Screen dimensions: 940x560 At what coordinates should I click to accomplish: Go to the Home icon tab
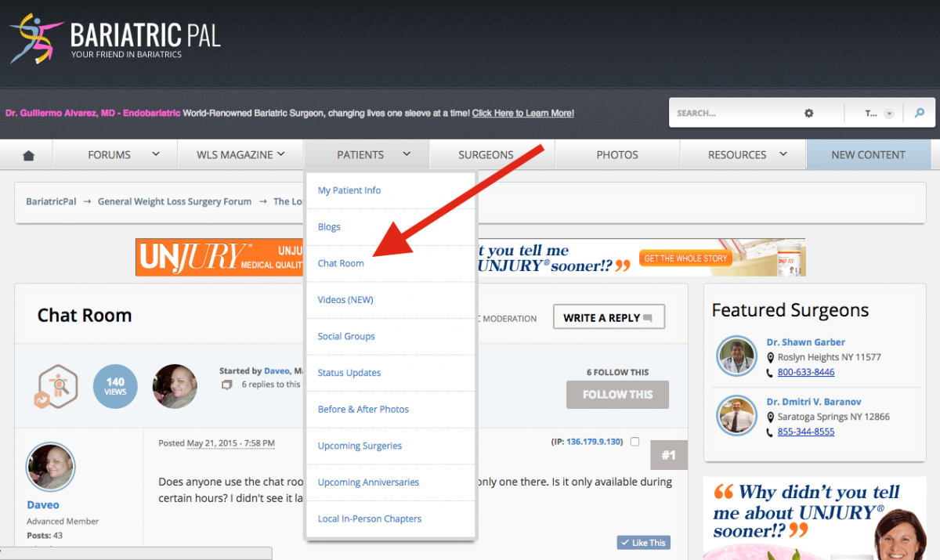click(x=29, y=155)
